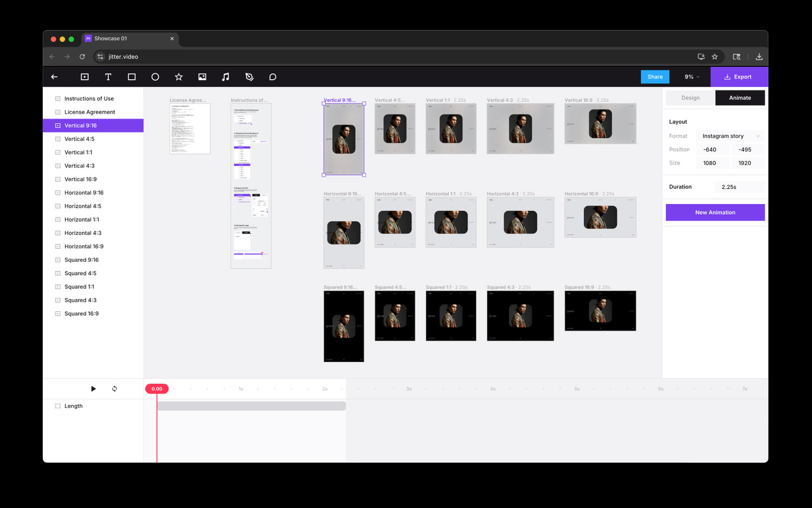The width and height of the screenshot is (812, 508).
Task: Click the Export button
Action: (738, 77)
